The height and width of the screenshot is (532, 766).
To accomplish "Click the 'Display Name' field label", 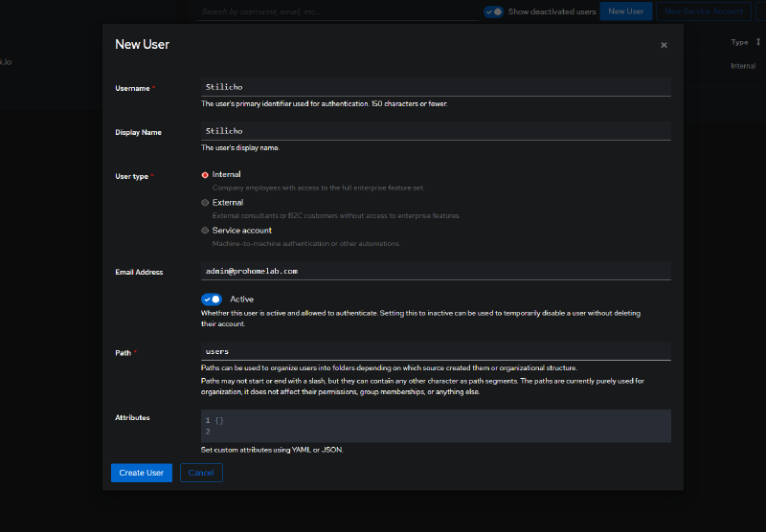I will click(138, 132).
